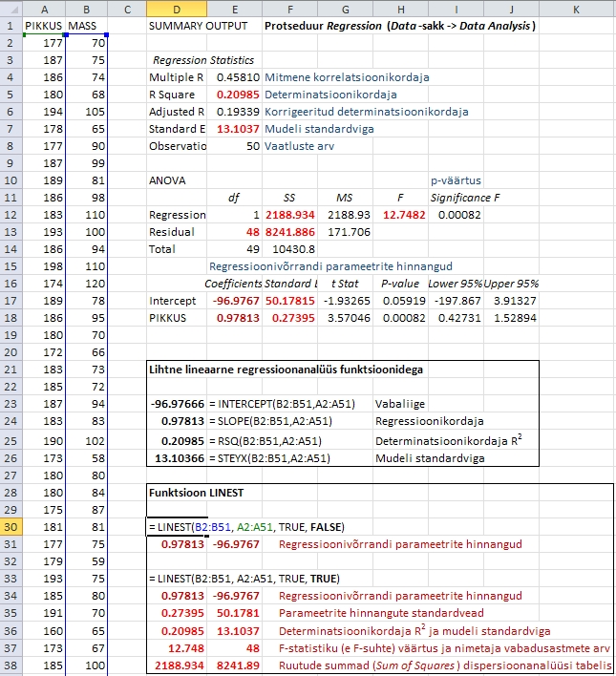Image resolution: width=616 pixels, height=676 pixels.
Task: Select row header 1
Action: tap(11, 26)
